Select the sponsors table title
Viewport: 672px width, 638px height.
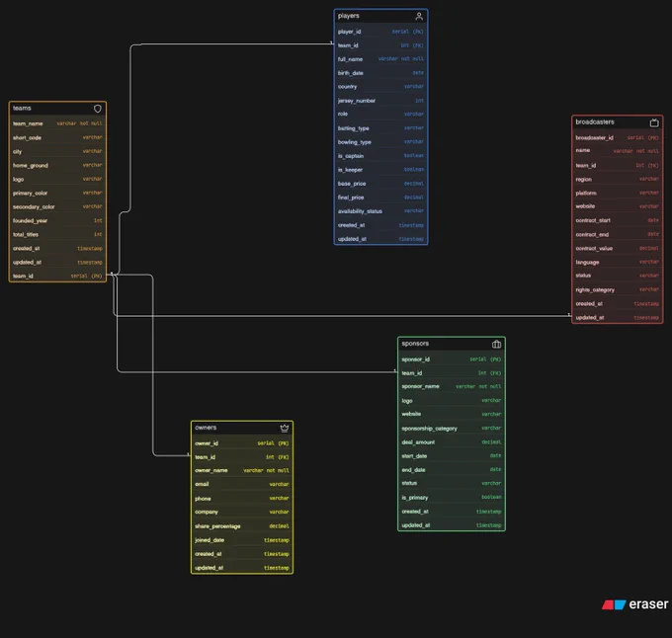click(415, 344)
